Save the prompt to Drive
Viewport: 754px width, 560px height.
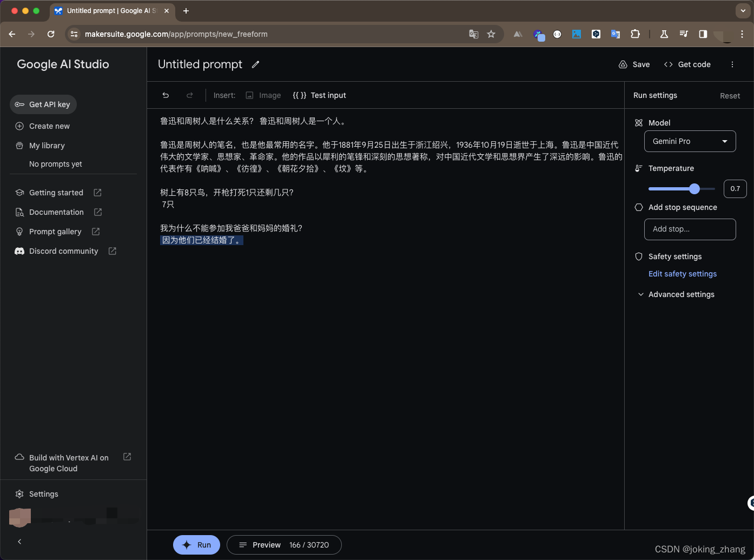pyautogui.click(x=634, y=64)
